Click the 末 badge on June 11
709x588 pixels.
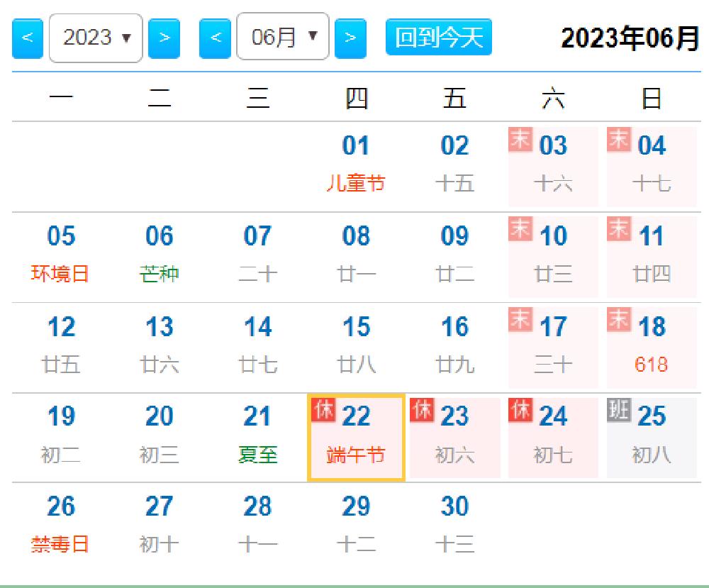coord(618,229)
